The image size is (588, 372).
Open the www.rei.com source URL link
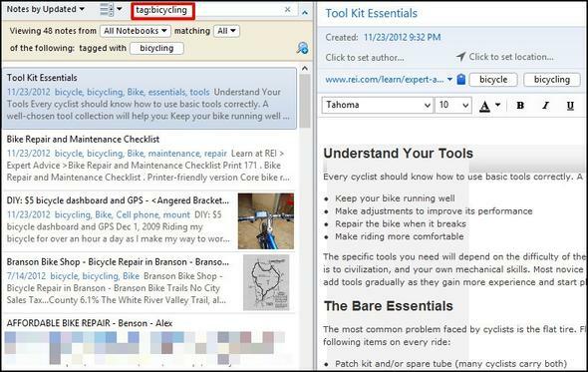click(x=385, y=80)
